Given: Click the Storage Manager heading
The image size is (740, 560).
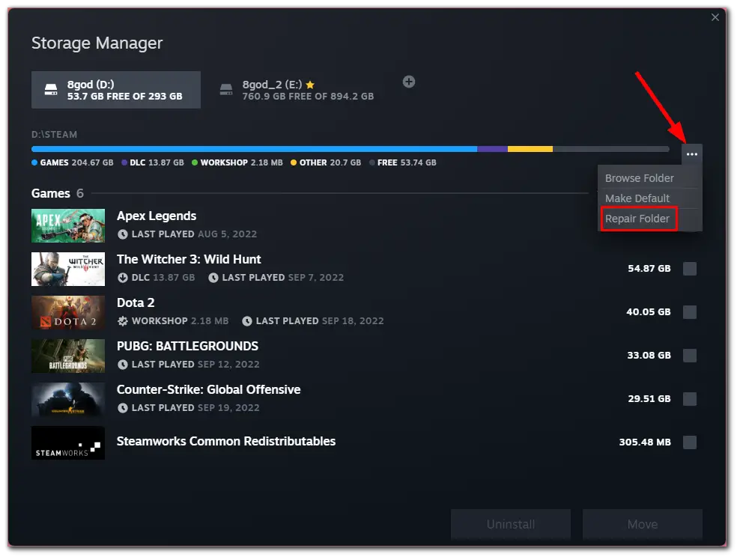Looking at the screenshot, I should coord(97,43).
